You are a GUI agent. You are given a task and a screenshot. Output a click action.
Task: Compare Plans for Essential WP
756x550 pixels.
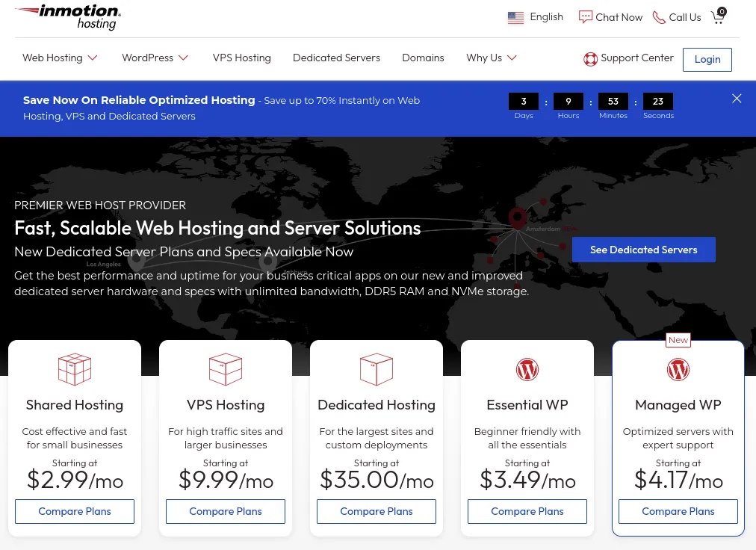(x=527, y=511)
